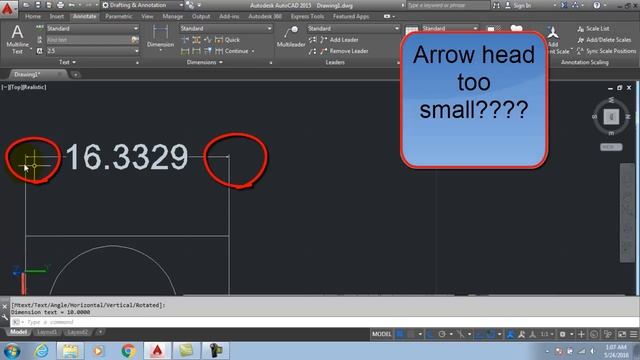
Task: Open the Output ribbon tab
Action: coord(201,16)
